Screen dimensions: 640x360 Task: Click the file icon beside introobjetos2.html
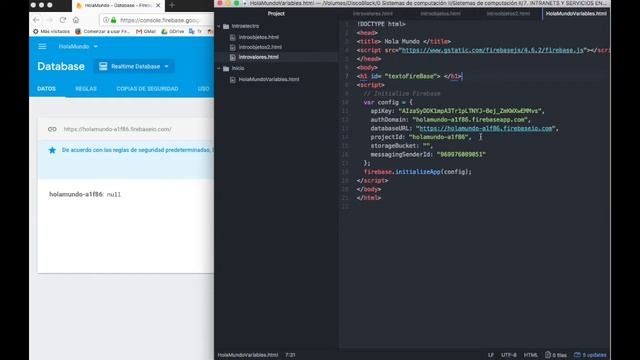(x=233, y=47)
